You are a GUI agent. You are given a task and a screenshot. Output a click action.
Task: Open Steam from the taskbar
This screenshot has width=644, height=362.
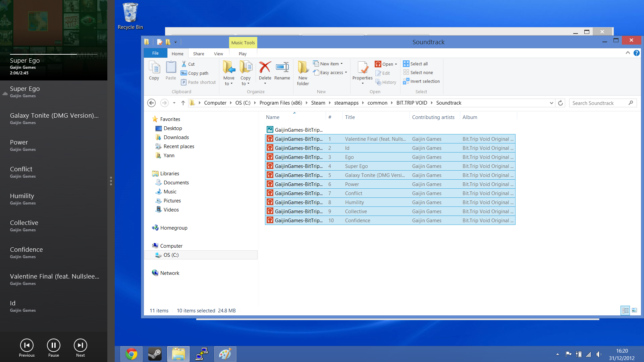click(x=155, y=354)
